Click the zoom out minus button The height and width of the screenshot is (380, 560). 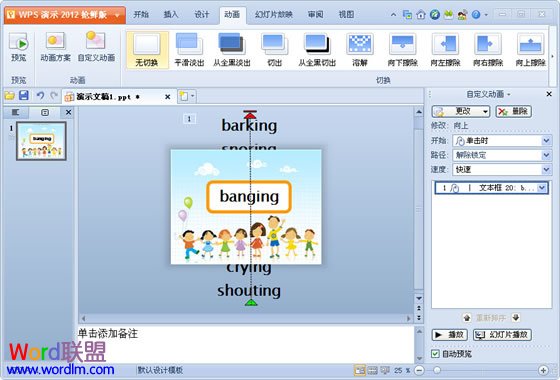(x=420, y=370)
